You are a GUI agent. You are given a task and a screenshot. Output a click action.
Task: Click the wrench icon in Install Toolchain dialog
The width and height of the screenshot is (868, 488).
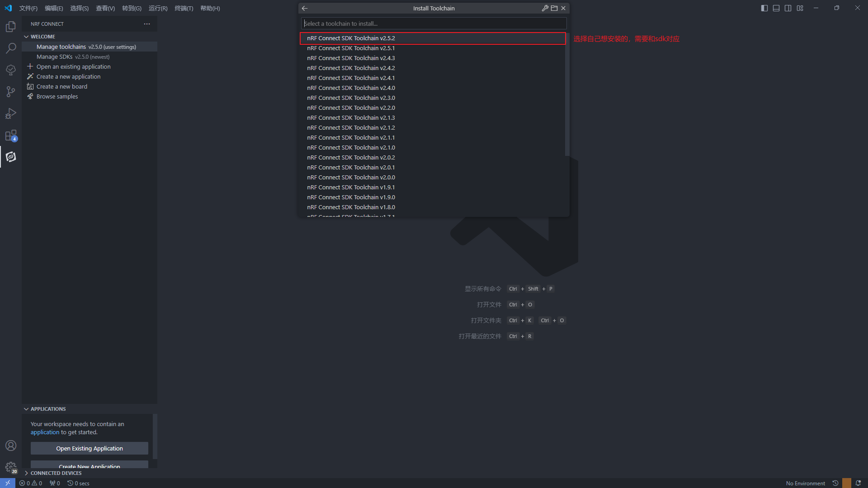pos(545,8)
